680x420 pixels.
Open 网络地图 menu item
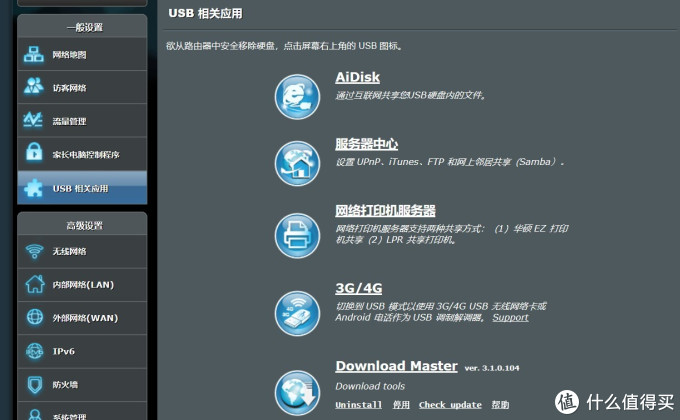point(82,54)
